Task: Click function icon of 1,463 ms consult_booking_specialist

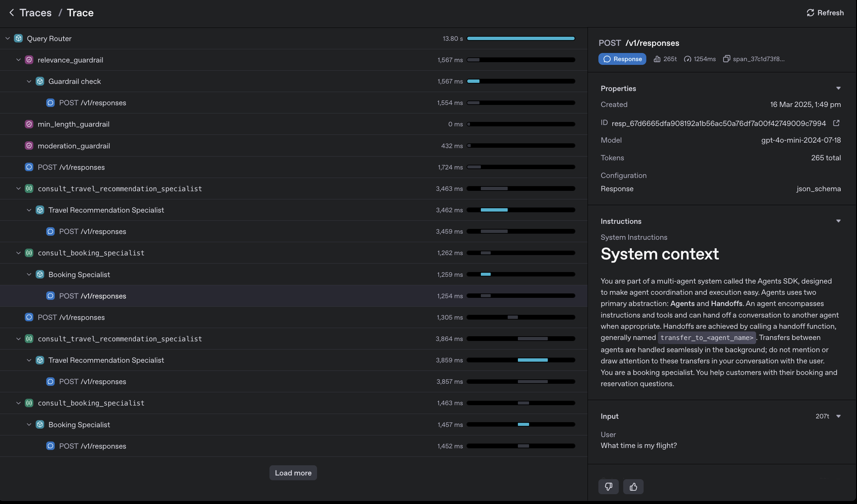Action: click(x=29, y=403)
